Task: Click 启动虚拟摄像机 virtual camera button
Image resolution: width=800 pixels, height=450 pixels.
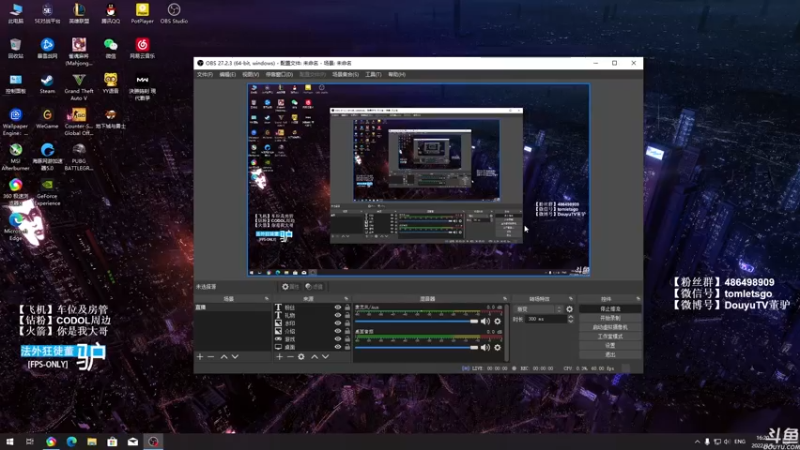Action: point(610,327)
